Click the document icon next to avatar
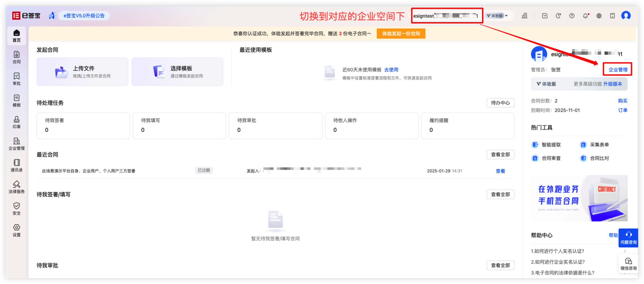This screenshot has width=644, height=284. tap(613, 16)
